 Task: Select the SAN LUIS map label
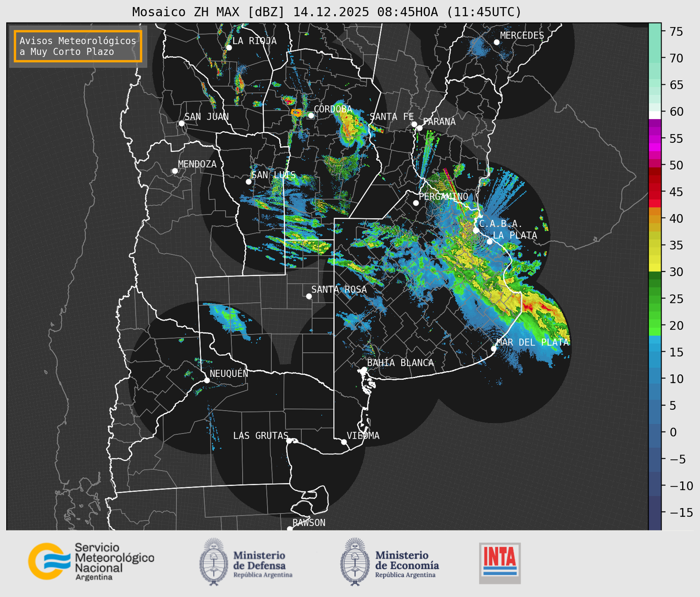(x=273, y=175)
